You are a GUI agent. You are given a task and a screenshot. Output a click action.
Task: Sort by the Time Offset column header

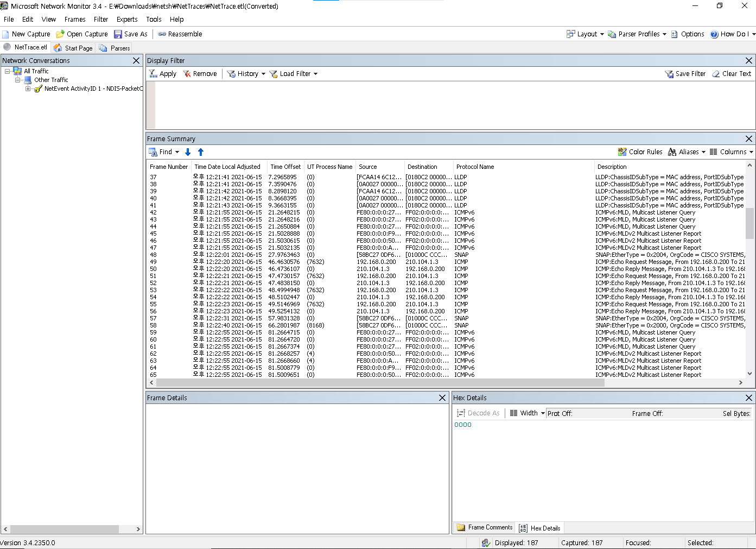click(285, 167)
